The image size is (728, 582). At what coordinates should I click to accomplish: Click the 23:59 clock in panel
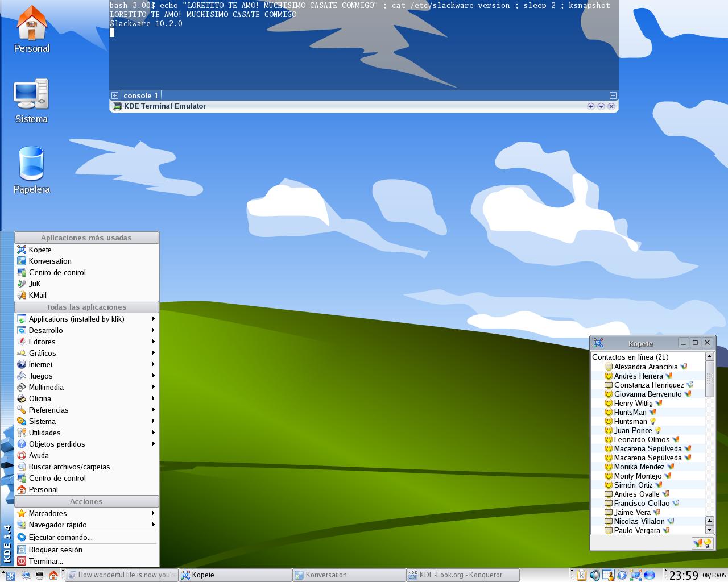[x=683, y=575]
